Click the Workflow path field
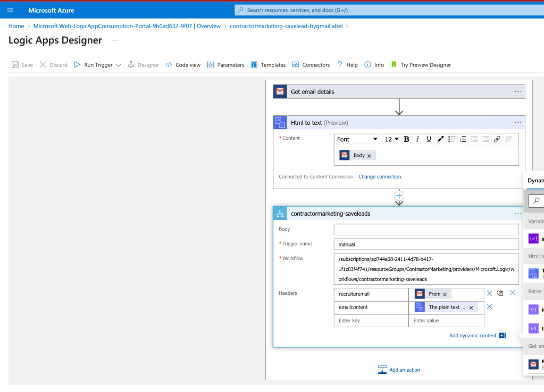 tap(426, 269)
